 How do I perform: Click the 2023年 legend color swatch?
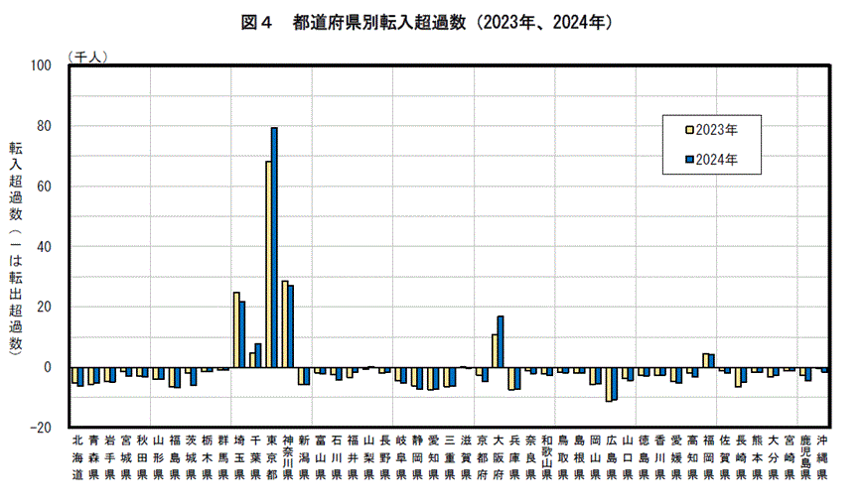[x=689, y=130]
